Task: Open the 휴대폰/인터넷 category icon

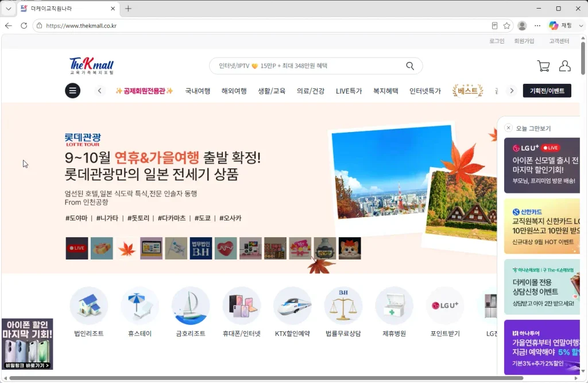Action: 242,305
